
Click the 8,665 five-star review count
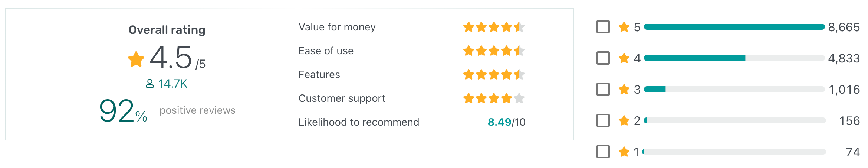(x=844, y=27)
